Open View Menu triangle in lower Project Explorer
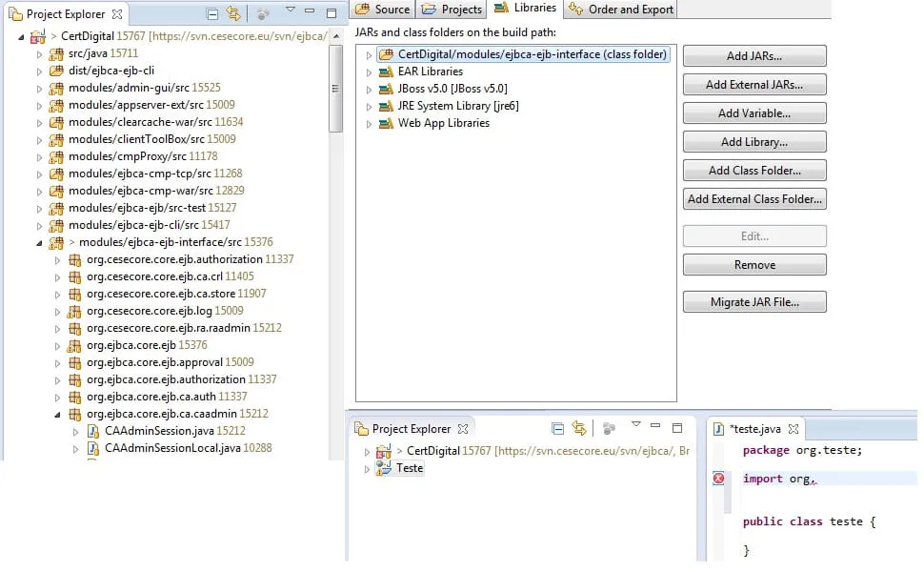The width and height of the screenshot is (924, 572). click(x=635, y=424)
